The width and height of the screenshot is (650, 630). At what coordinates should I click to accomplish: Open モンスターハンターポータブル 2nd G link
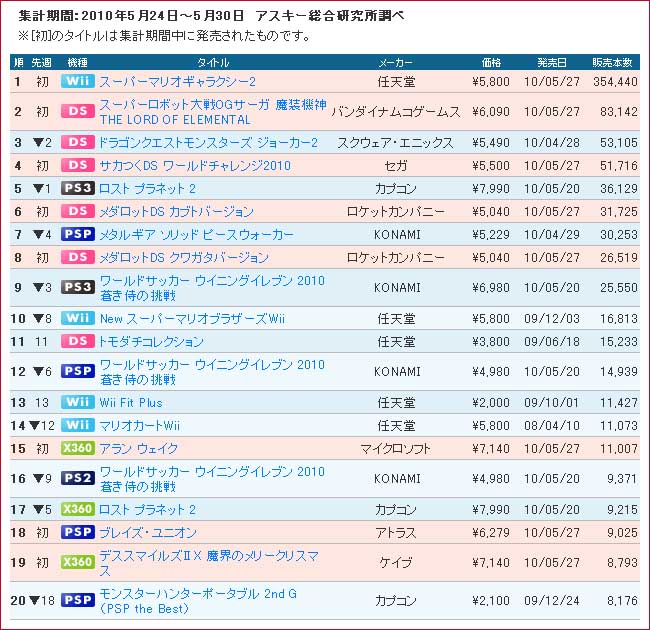pos(198,601)
